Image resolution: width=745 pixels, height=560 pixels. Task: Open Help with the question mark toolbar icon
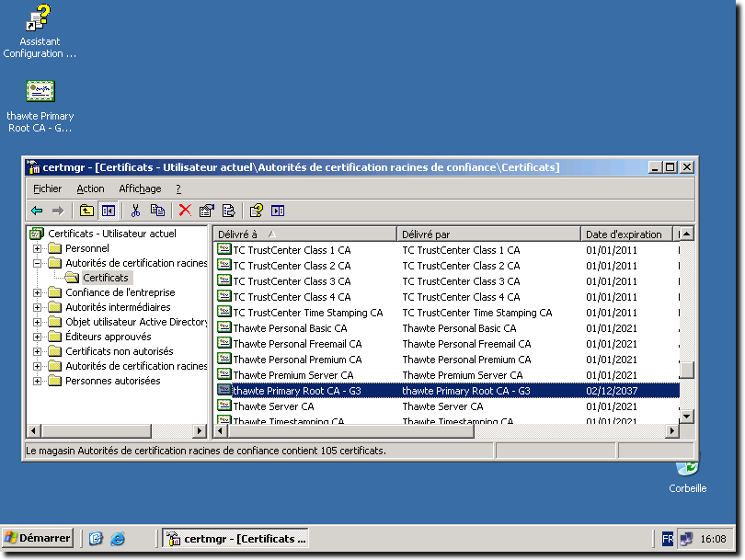[x=256, y=211]
